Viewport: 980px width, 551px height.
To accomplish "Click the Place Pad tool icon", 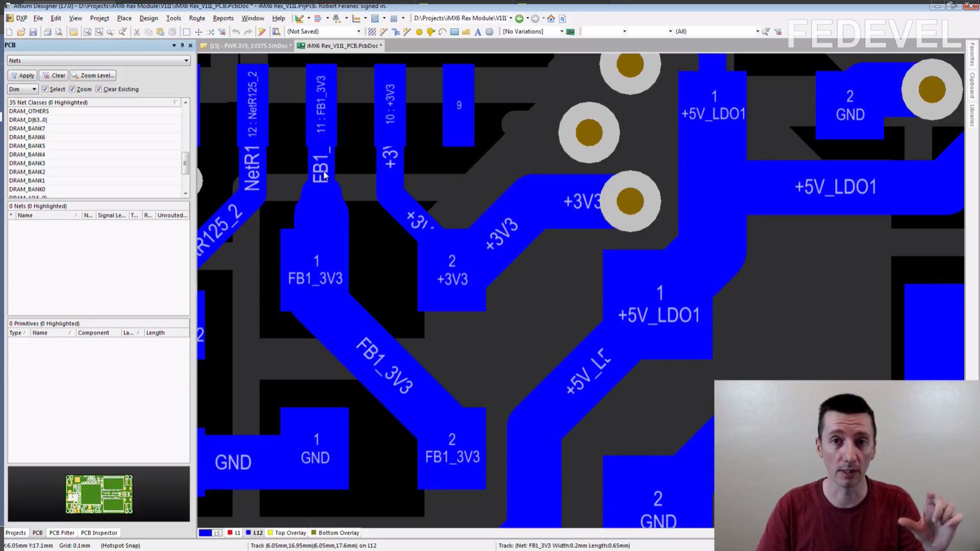I will (x=419, y=32).
